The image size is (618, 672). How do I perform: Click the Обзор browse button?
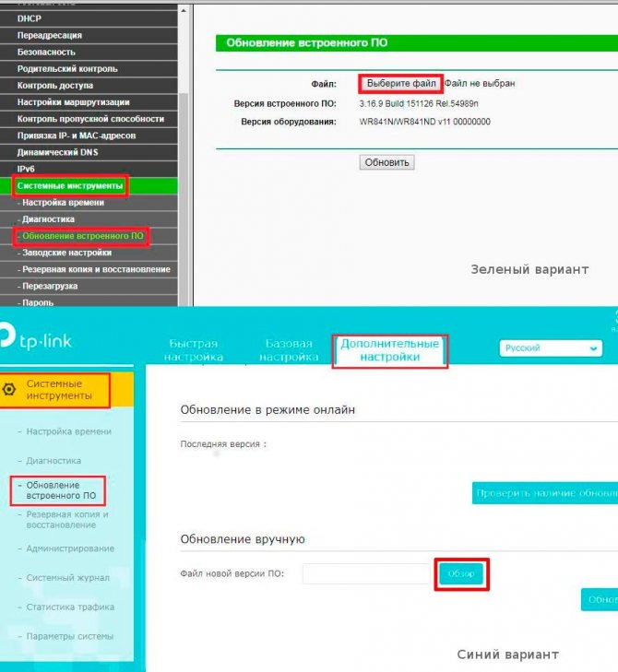[x=461, y=574]
